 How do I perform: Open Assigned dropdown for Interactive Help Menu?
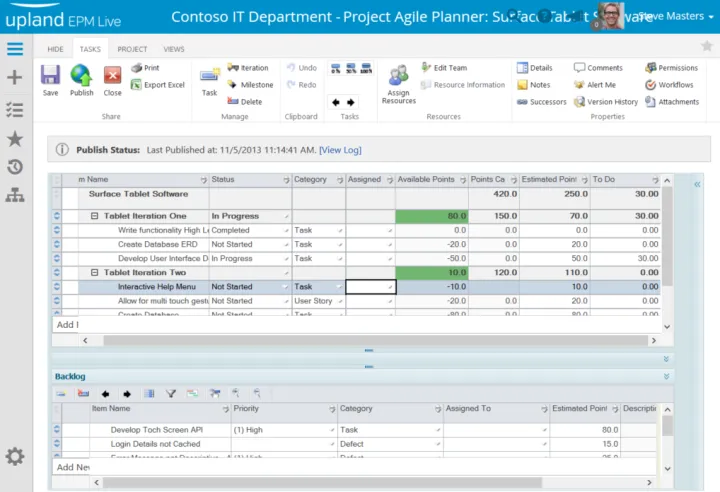point(390,288)
